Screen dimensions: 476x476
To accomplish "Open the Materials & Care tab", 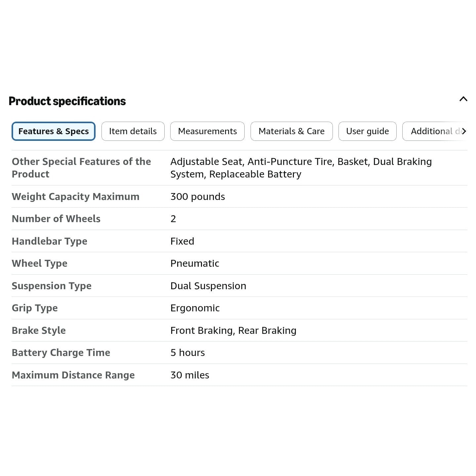I will pyautogui.click(x=292, y=131).
